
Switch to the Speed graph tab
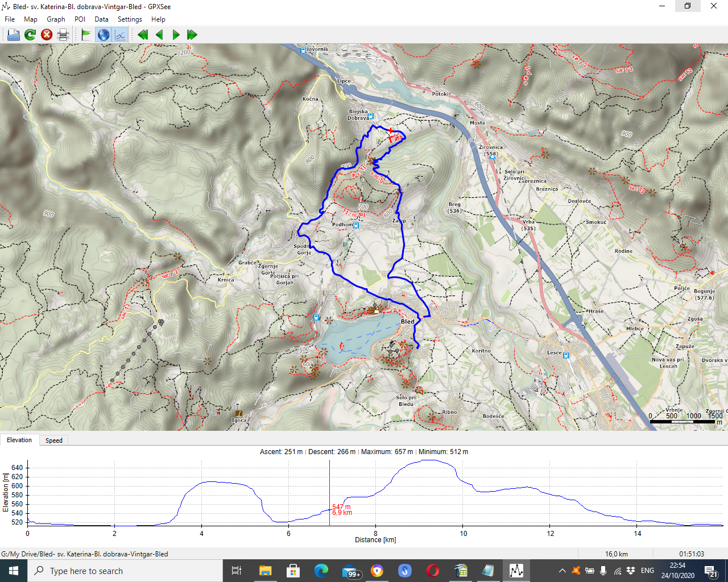pyautogui.click(x=54, y=440)
